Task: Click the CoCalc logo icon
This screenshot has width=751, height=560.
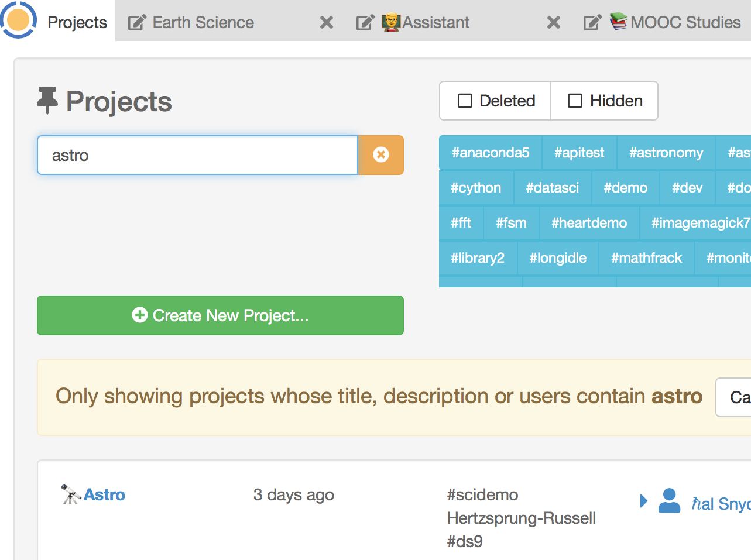Action: click(x=18, y=20)
